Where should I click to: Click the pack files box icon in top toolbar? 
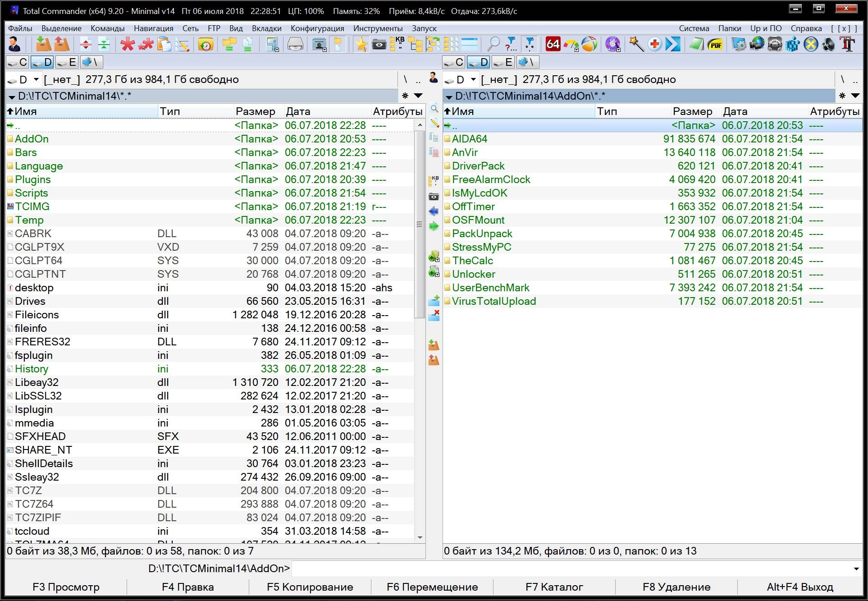43,44
